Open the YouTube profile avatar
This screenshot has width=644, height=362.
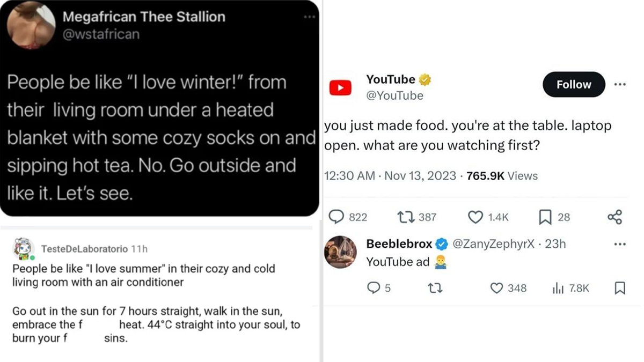click(340, 87)
